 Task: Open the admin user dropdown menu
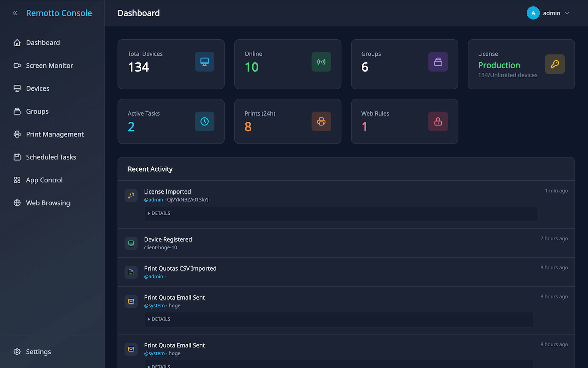[x=566, y=13]
